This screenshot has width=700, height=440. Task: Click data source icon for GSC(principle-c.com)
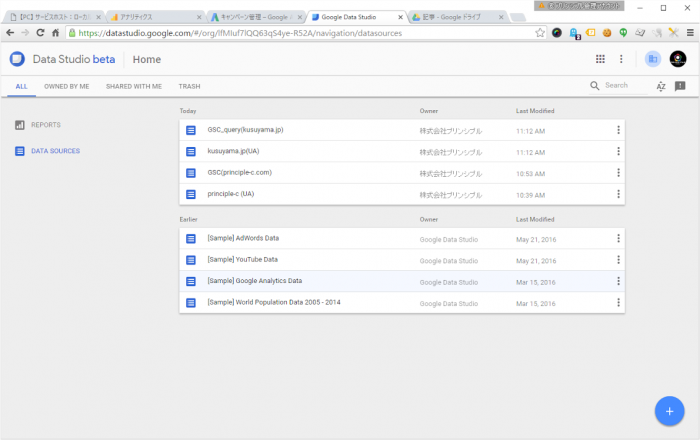pos(191,173)
